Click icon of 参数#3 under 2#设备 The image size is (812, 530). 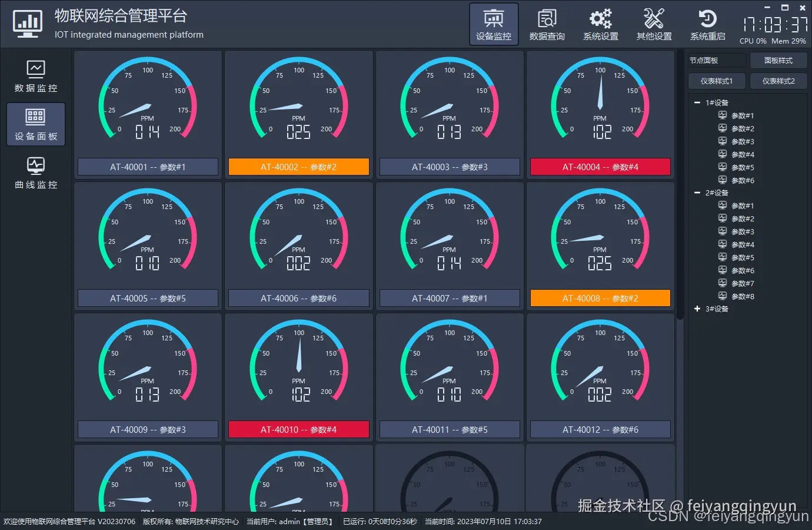click(x=723, y=231)
